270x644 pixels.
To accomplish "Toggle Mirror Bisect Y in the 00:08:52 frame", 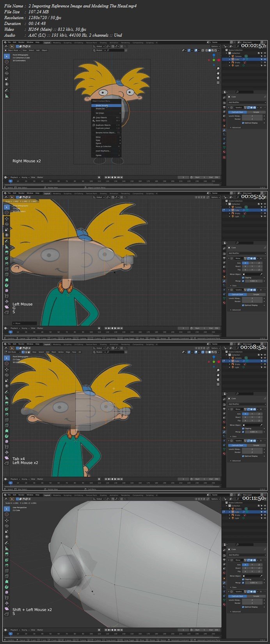I will 252,417.
